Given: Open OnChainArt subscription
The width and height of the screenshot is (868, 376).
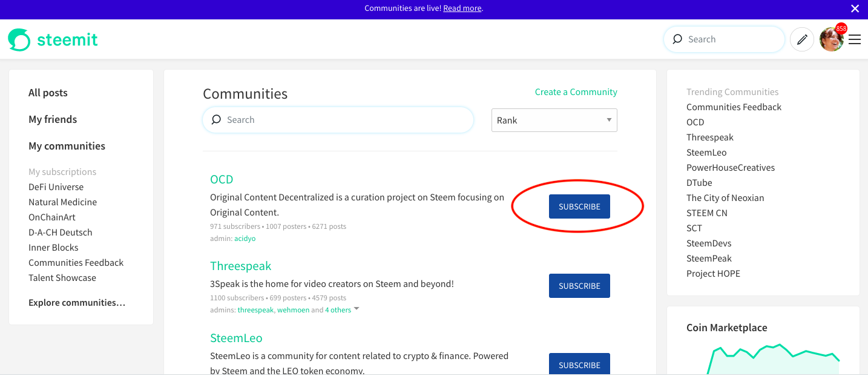Looking at the screenshot, I should [x=52, y=217].
